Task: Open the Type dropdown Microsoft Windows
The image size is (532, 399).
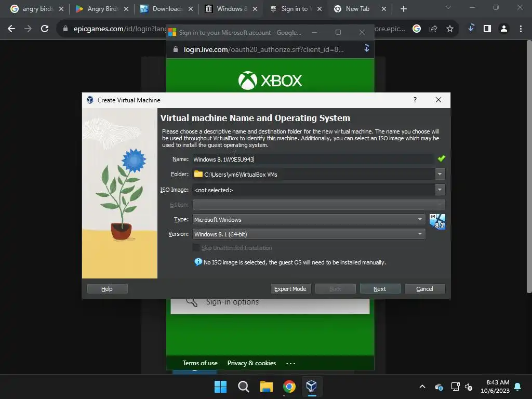Action: pyautogui.click(x=309, y=220)
